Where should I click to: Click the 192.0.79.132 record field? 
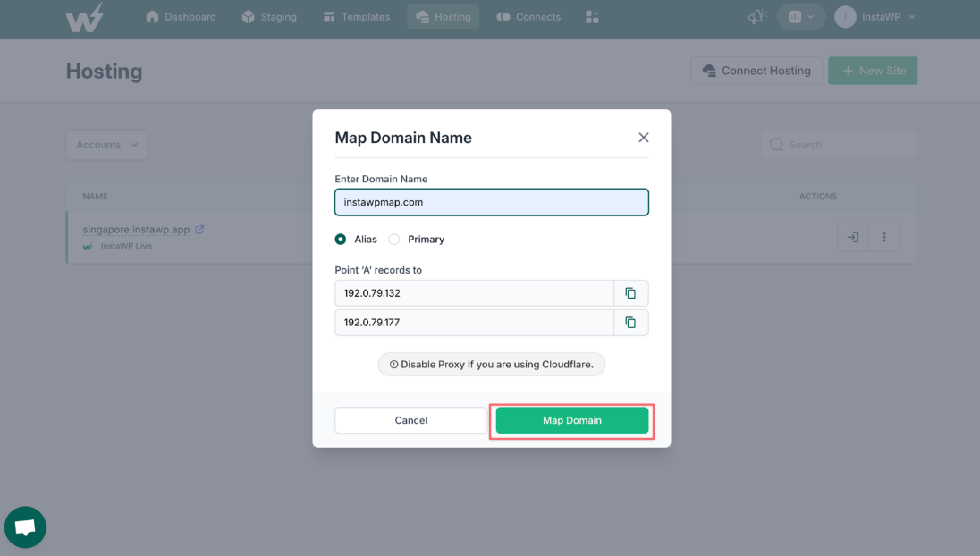point(475,293)
